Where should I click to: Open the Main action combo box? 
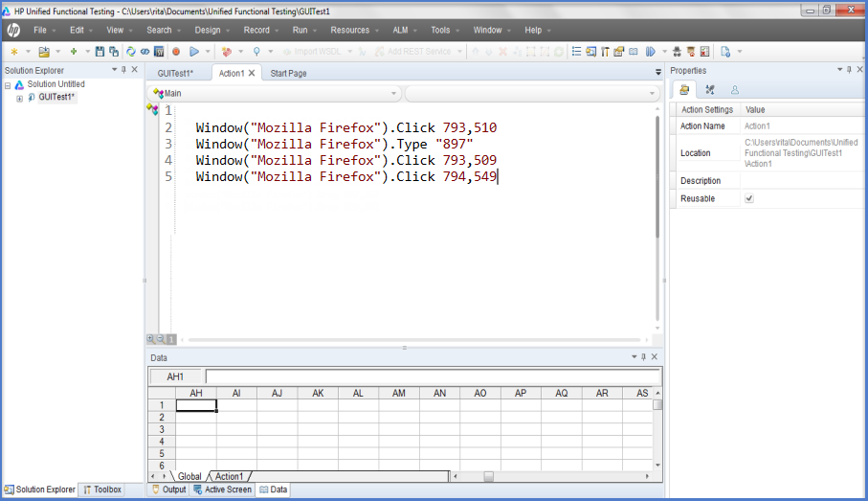pos(275,94)
